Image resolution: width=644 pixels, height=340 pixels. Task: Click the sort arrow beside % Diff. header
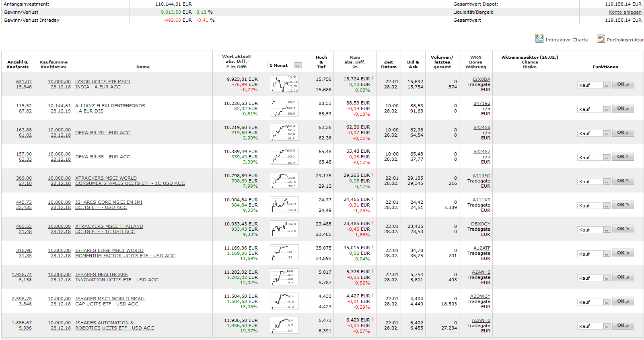(228, 67)
